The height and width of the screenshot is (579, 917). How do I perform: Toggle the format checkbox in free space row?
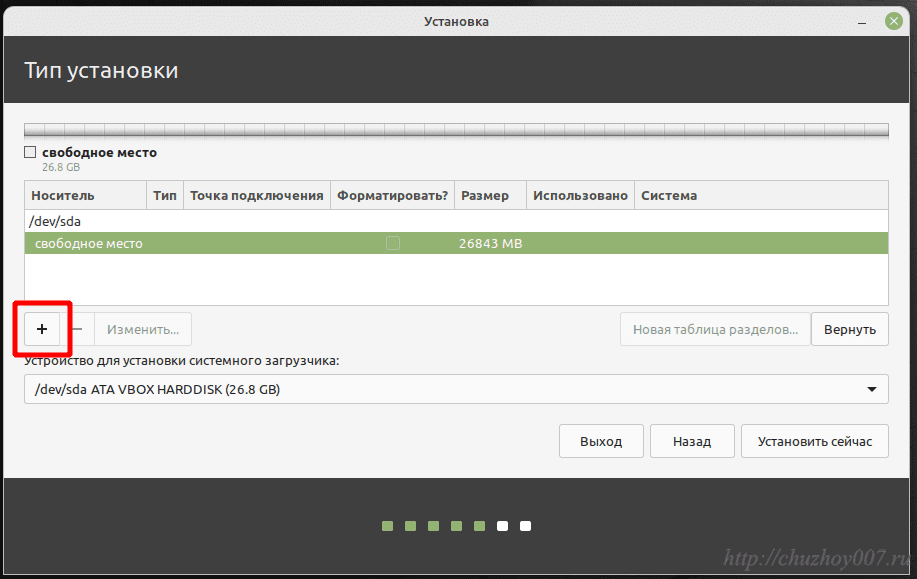(393, 244)
